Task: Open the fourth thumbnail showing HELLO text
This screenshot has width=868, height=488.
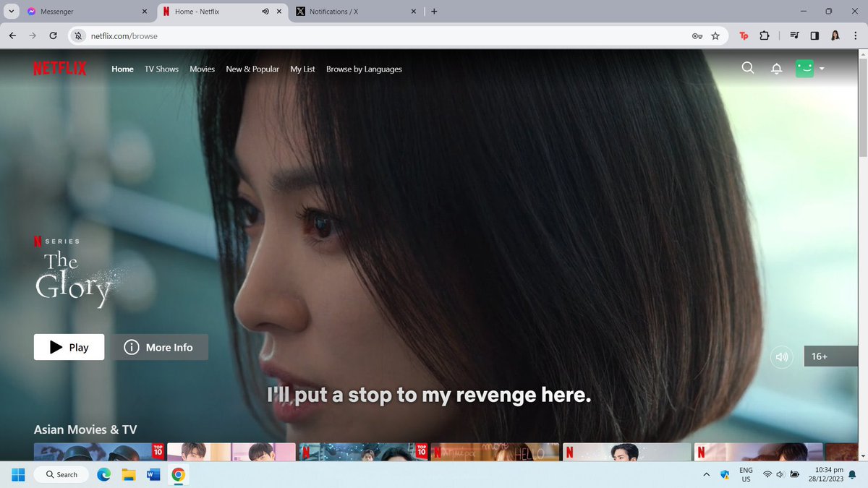Action: 495,452
